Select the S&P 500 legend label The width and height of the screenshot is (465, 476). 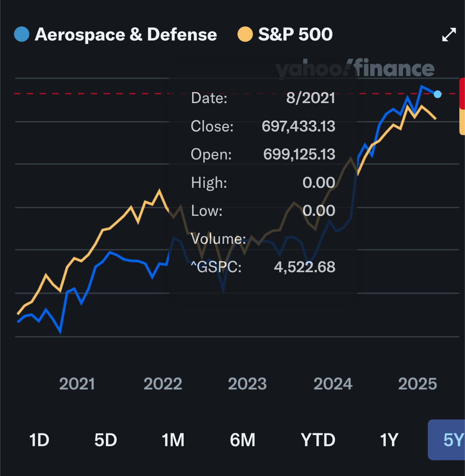click(295, 34)
